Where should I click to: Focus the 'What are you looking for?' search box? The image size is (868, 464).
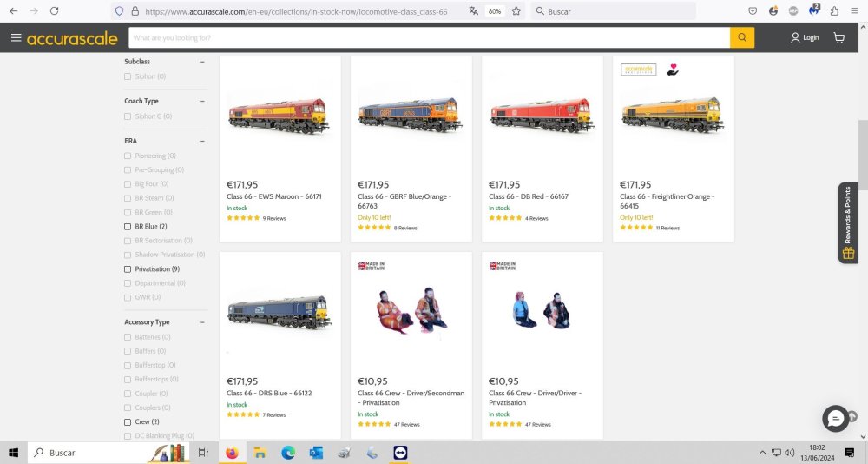click(429, 37)
